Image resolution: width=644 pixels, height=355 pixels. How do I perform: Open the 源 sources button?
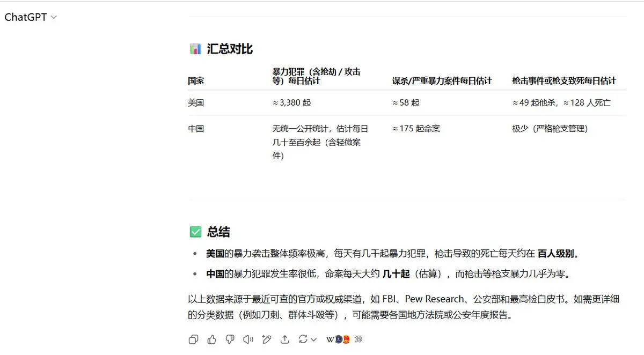(x=345, y=339)
